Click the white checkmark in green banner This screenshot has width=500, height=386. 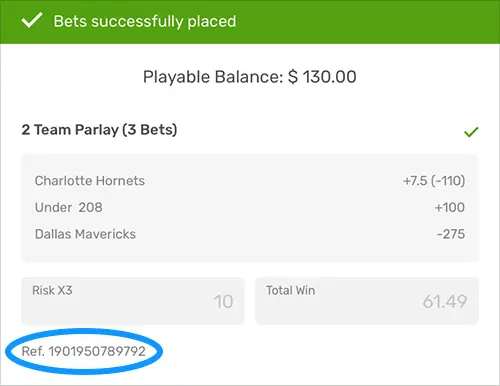click(x=32, y=20)
